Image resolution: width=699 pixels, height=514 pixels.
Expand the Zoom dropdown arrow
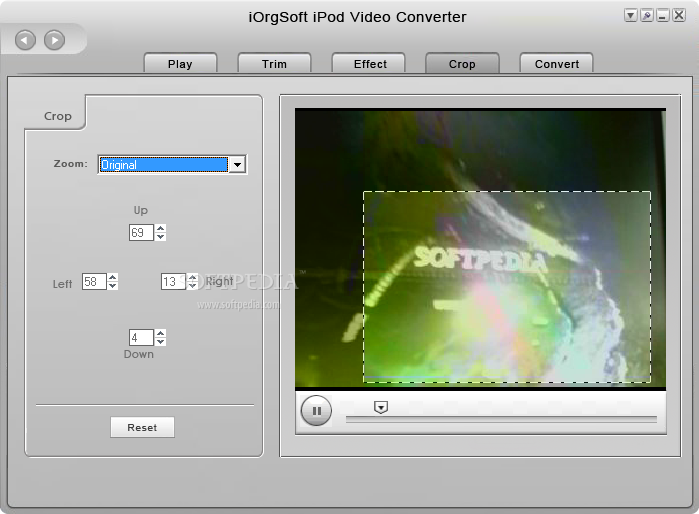click(x=237, y=164)
